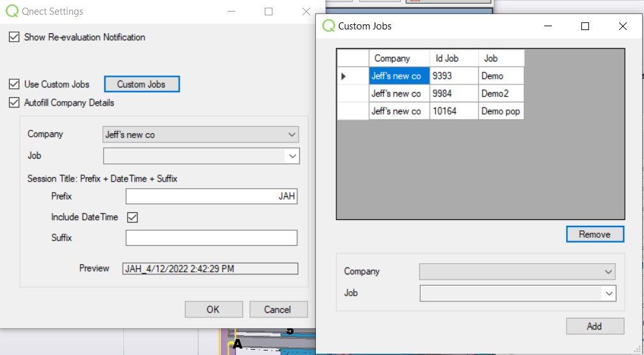Maximize the Custom Jobs window

[585, 26]
